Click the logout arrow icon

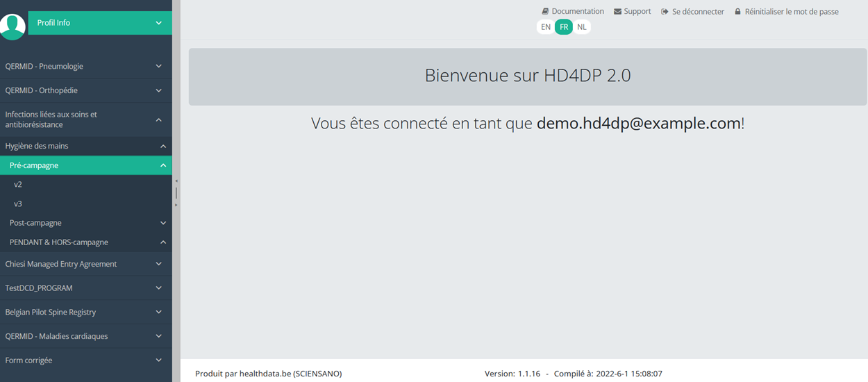click(x=665, y=12)
